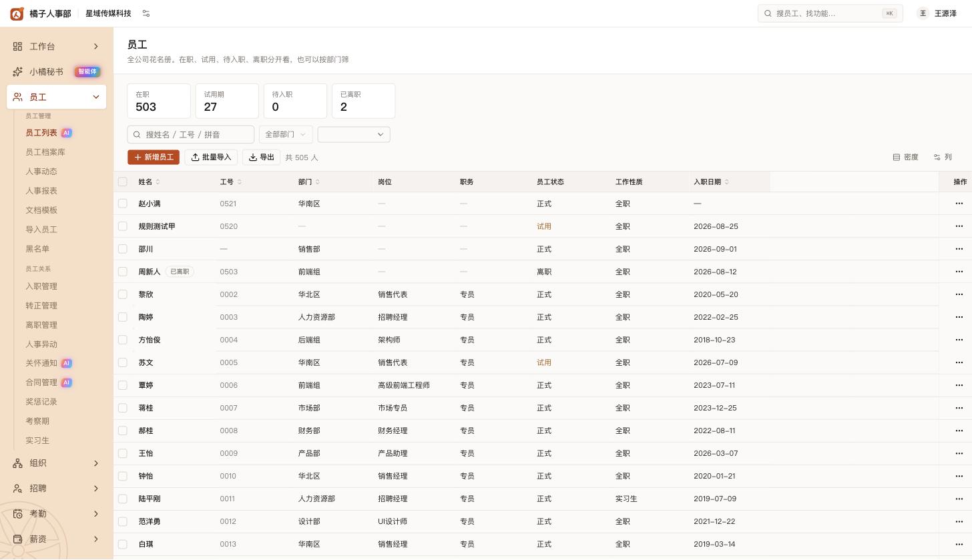The height and width of the screenshot is (560, 972).
Task: Click the 新增员工 button
Action: tap(154, 158)
